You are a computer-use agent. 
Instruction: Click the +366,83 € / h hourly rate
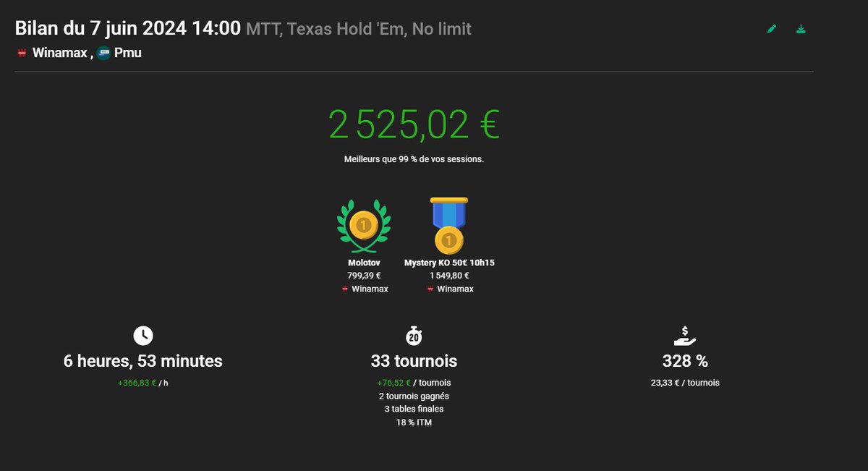[143, 383]
